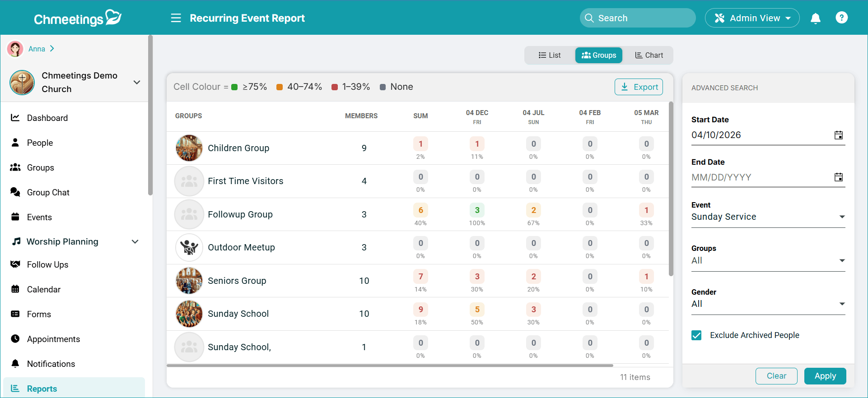Toggle Exclude Archived People checkbox

click(696, 335)
